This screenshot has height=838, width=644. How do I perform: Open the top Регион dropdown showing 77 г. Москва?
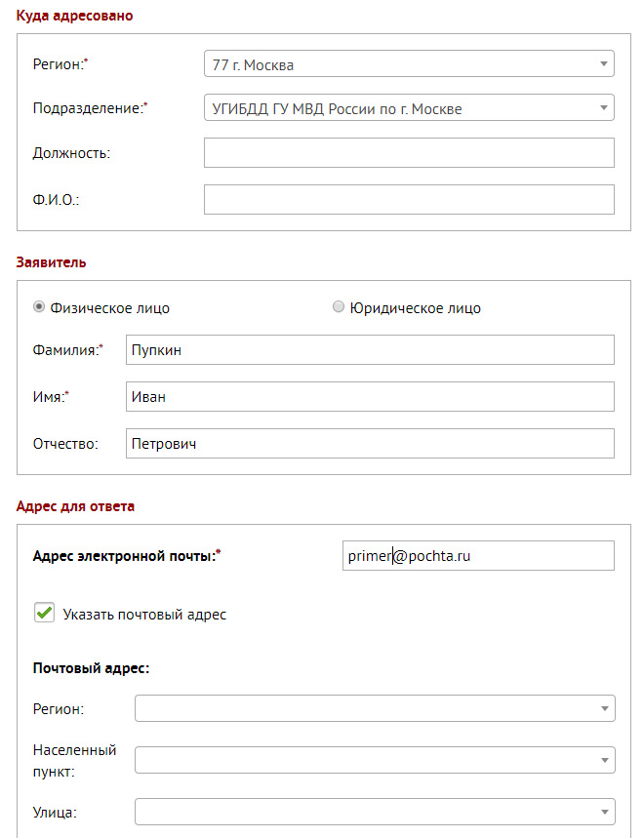pos(409,64)
